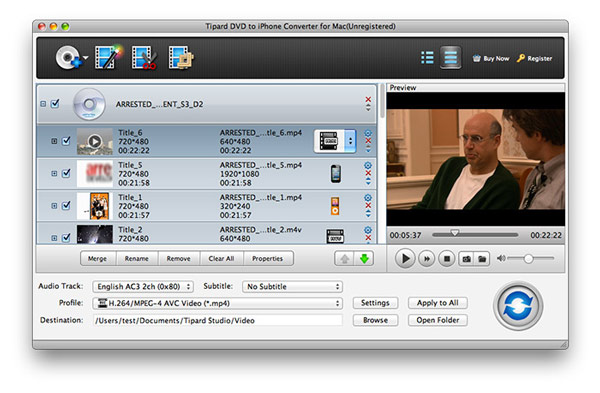The width and height of the screenshot is (600, 393).
Task: Collapse the ARRESTED disc tree node
Action: point(43,104)
